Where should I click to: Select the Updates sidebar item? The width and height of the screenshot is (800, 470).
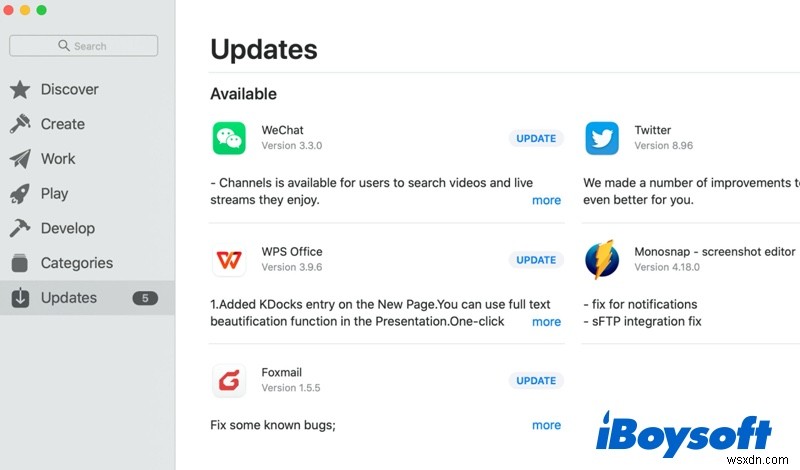point(87,298)
